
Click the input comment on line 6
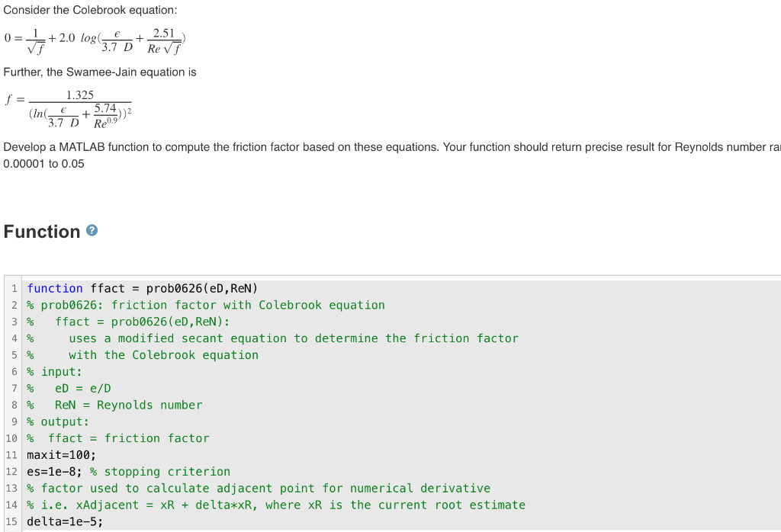pyautogui.click(x=53, y=371)
